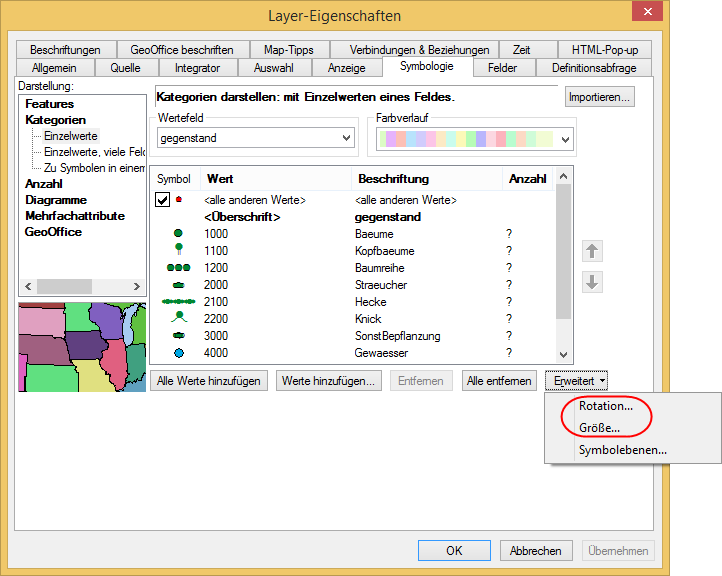The image size is (722, 576).
Task: Select GeoOffice in the Darstellung list
Action: 53,232
